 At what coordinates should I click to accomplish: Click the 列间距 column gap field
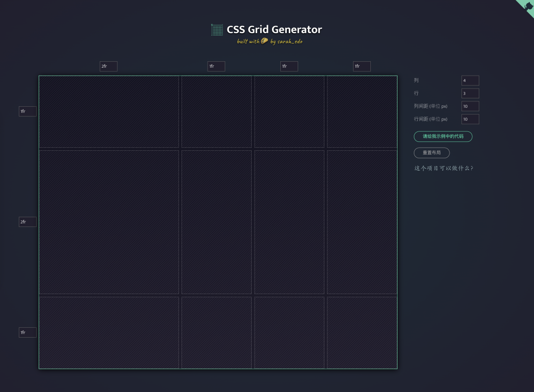point(470,106)
